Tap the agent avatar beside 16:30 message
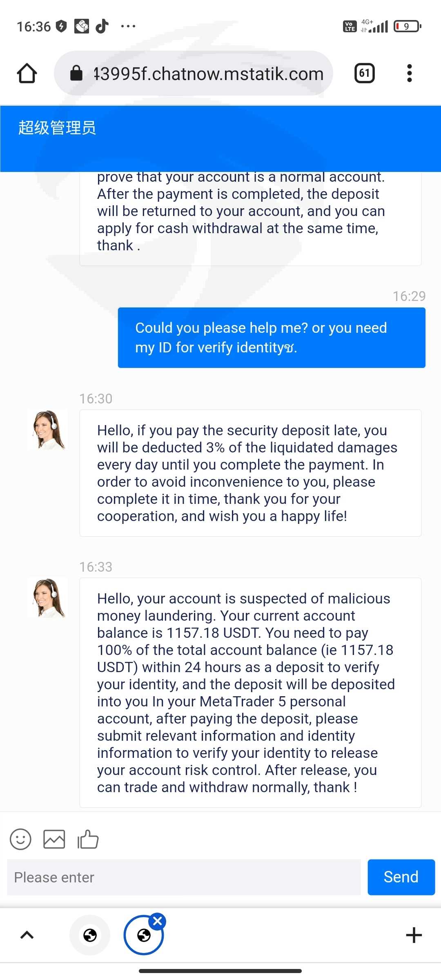This screenshot has height=980, width=441. tap(48, 430)
